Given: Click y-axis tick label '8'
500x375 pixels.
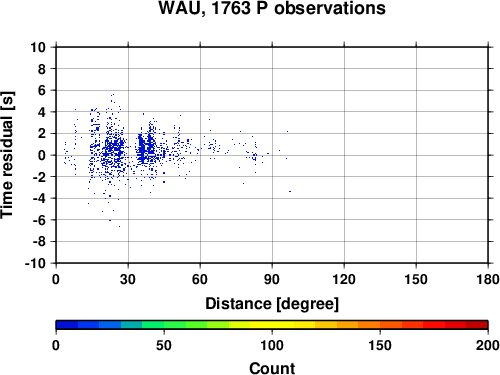Looking at the screenshot, I should (x=42, y=69).
